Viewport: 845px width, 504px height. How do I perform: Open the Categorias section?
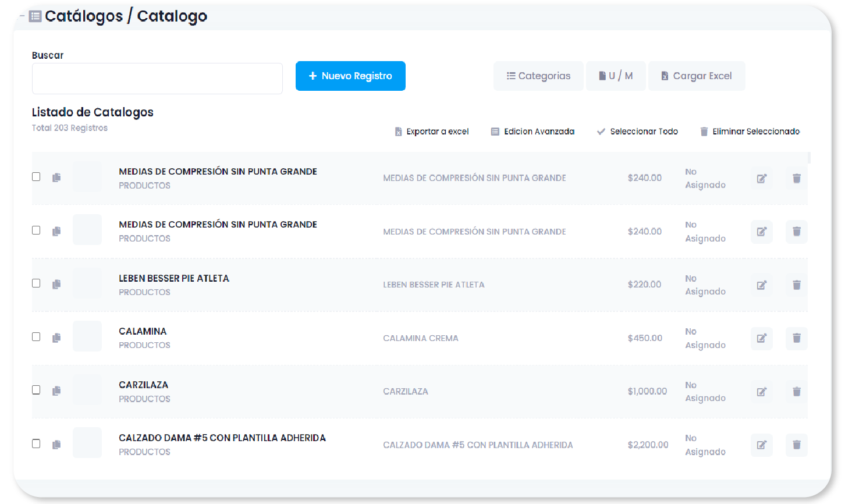click(538, 76)
